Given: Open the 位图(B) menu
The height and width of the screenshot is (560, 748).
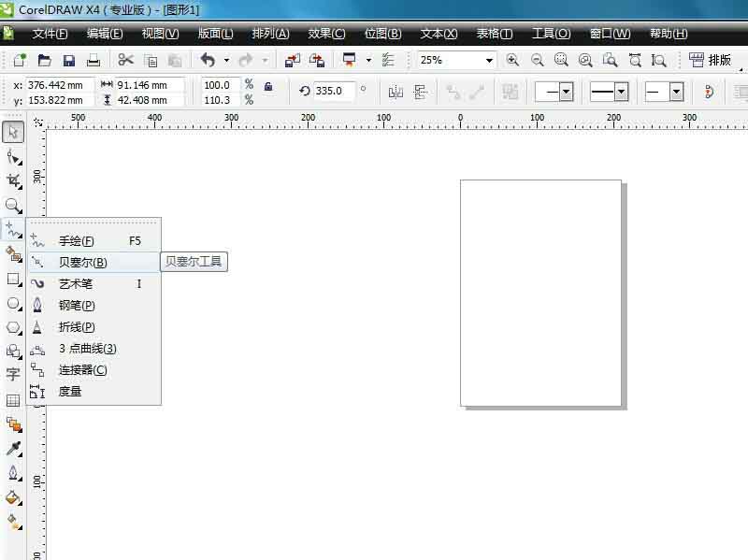Looking at the screenshot, I should click(x=382, y=34).
